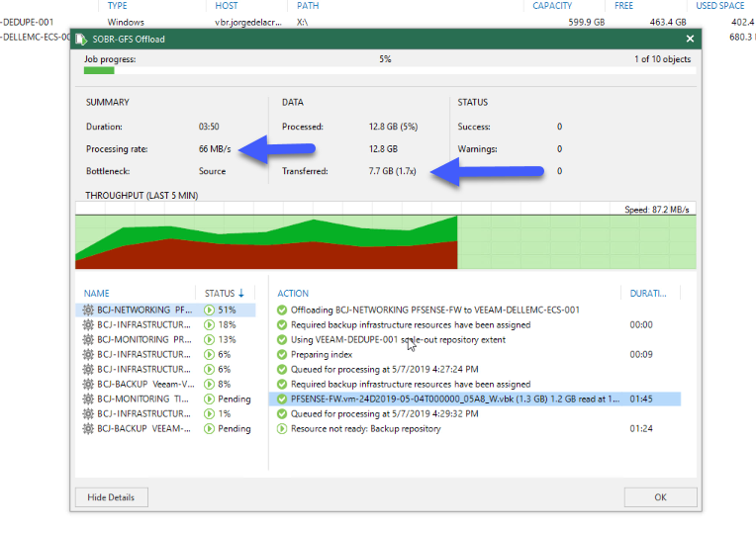
Task: Click the gear icon for BCJ-BACKUP Veeam-V row
Action: pyautogui.click(x=88, y=384)
